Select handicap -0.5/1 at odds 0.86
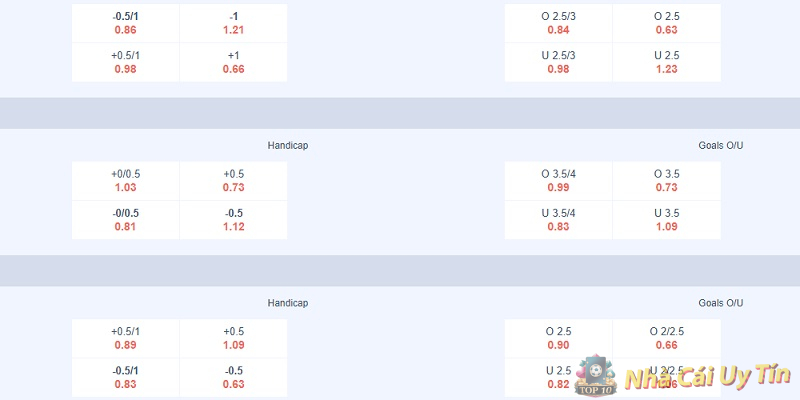Image resolution: width=800 pixels, height=400 pixels. click(126, 23)
